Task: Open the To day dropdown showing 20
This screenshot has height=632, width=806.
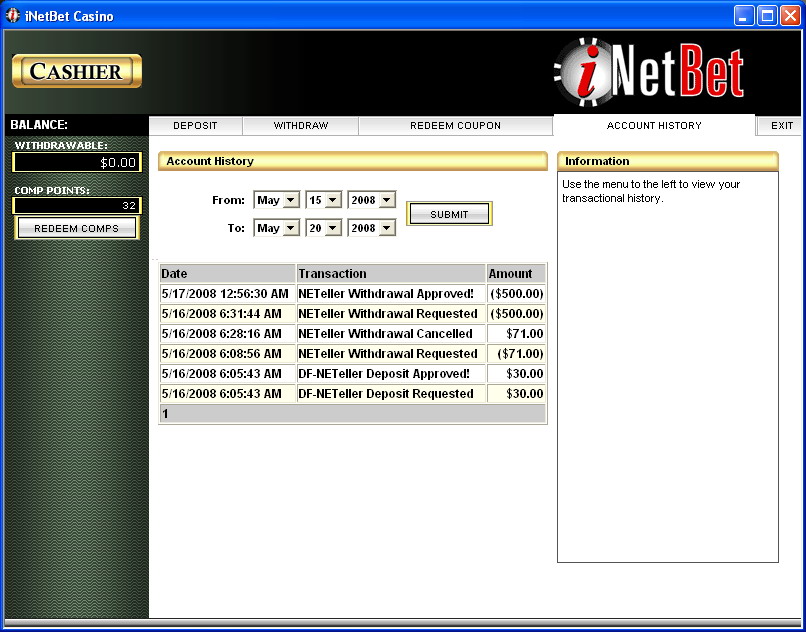Action: pos(324,228)
